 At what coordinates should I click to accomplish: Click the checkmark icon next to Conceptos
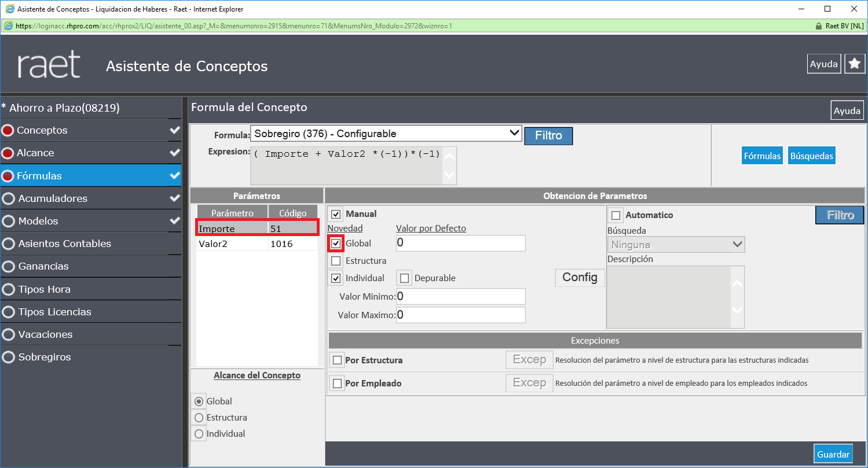pyautogui.click(x=175, y=130)
